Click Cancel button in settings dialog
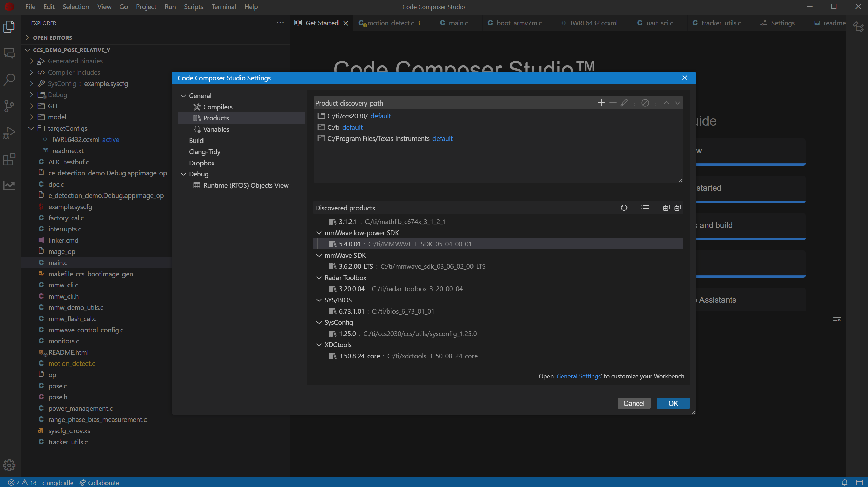The image size is (868, 487). click(x=634, y=403)
